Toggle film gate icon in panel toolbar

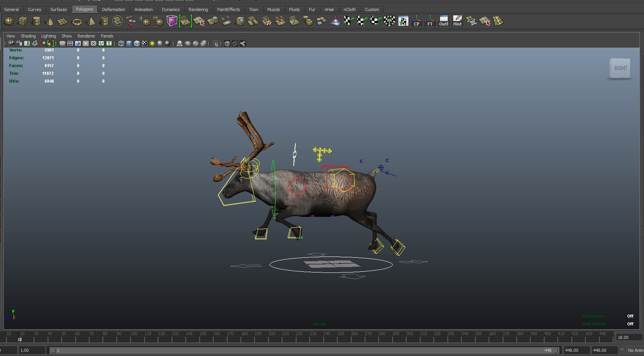[70, 43]
